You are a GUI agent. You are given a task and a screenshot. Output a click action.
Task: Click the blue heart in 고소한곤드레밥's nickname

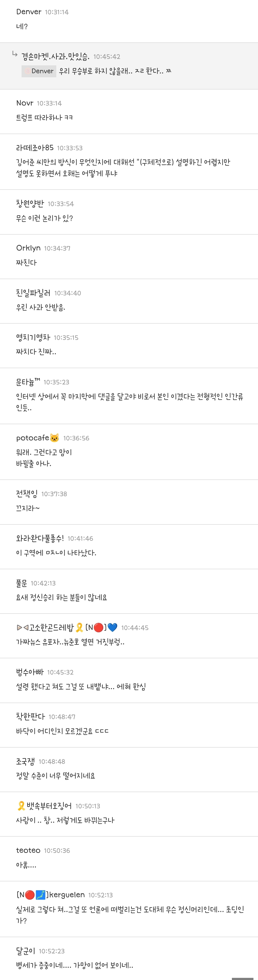(x=112, y=627)
